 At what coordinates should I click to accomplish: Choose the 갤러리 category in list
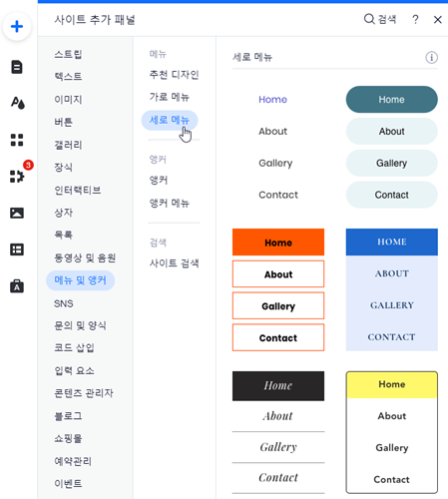[68, 145]
